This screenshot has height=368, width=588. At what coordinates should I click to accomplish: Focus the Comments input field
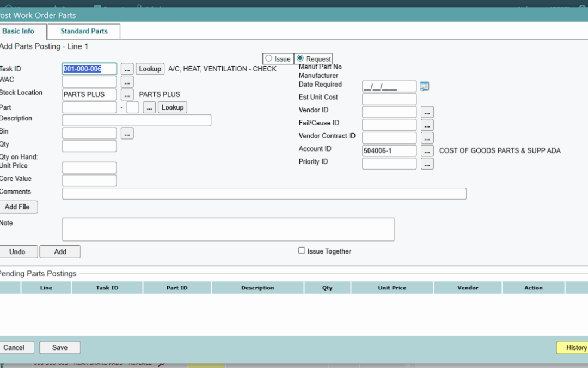265,194
